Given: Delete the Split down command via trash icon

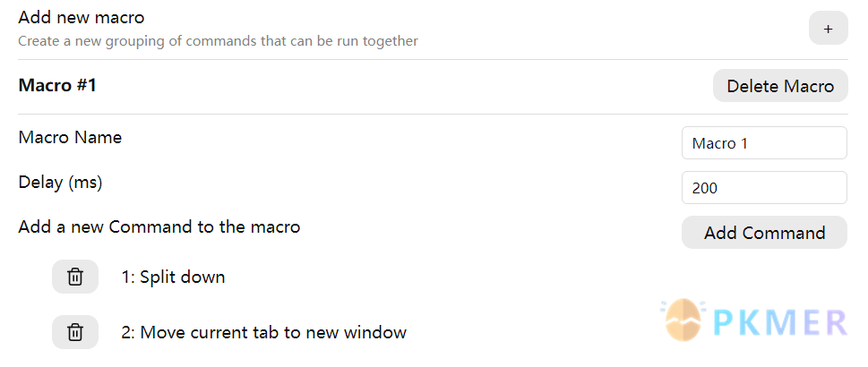Looking at the screenshot, I should pyautogui.click(x=75, y=277).
